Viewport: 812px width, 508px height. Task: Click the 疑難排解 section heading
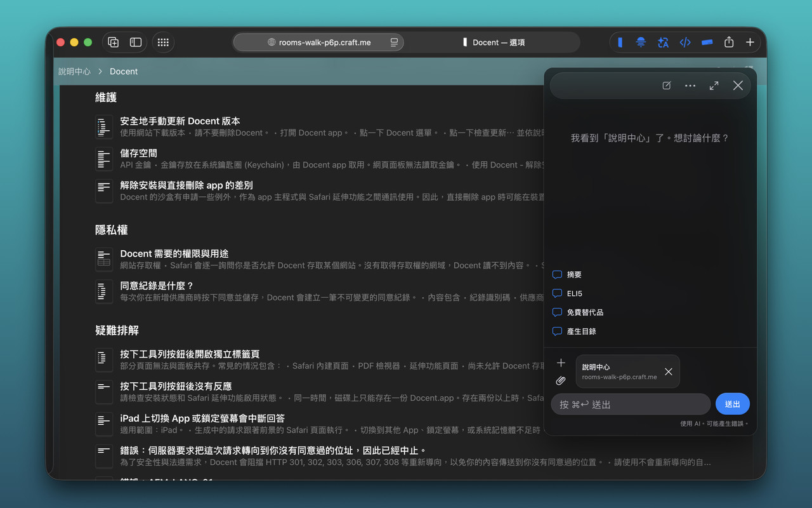(117, 330)
